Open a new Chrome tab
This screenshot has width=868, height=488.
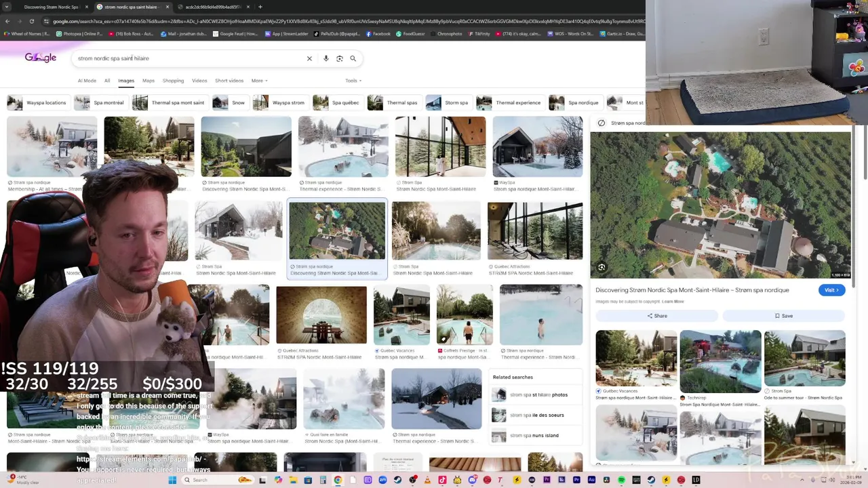(260, 7)
